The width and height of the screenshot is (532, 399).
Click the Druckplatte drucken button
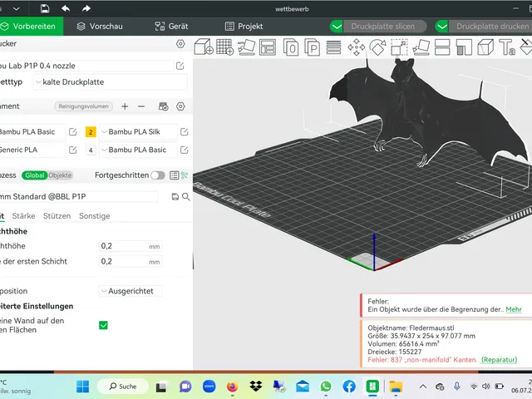pyautogui.click(x=491, y=27)
